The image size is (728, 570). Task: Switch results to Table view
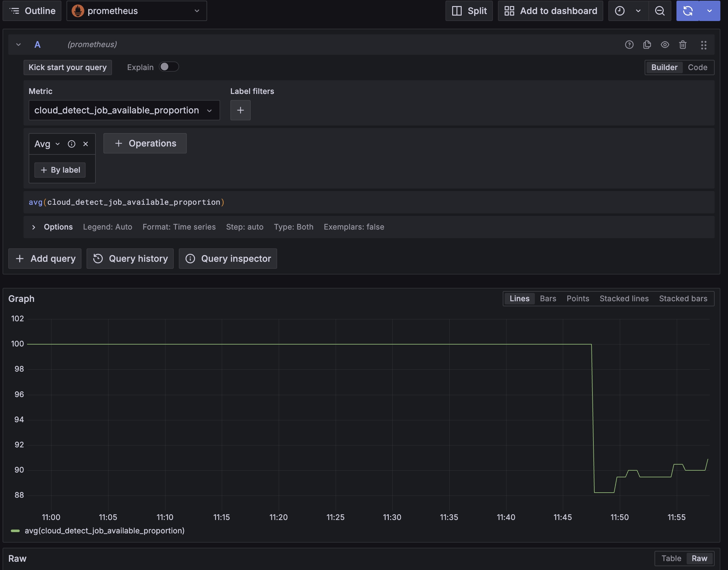coord(671,559)
